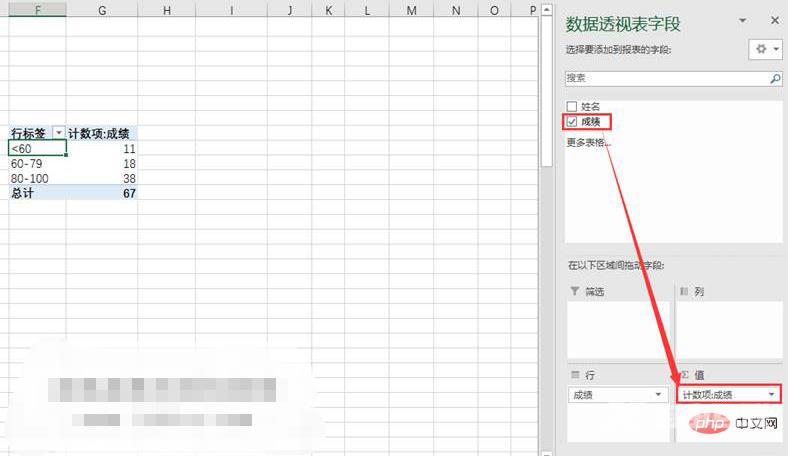Select the 60-79 row label cell

click(37, 163)
